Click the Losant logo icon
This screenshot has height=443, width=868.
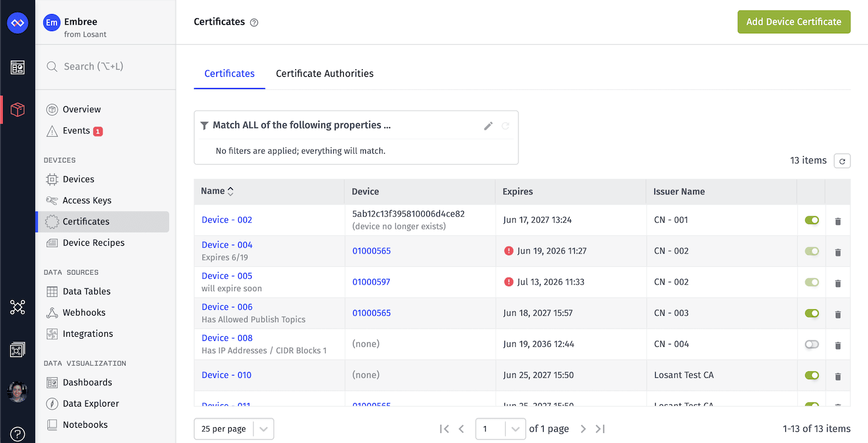pyautogui.click(x=18, y=23)
